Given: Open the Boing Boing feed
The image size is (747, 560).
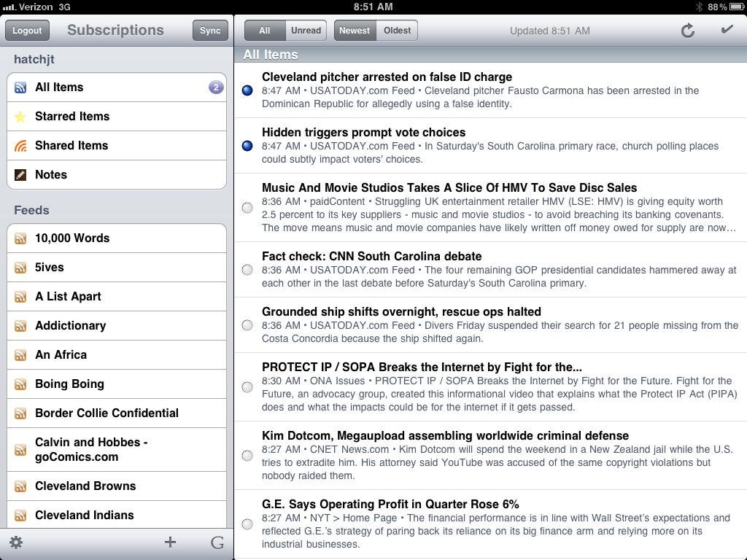Looking at the screenshot, I should (x=117, y=384).
